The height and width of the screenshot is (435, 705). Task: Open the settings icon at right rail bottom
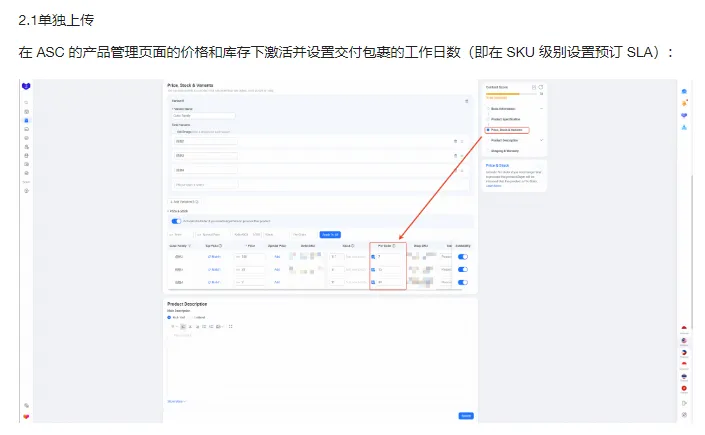[684, 415]
